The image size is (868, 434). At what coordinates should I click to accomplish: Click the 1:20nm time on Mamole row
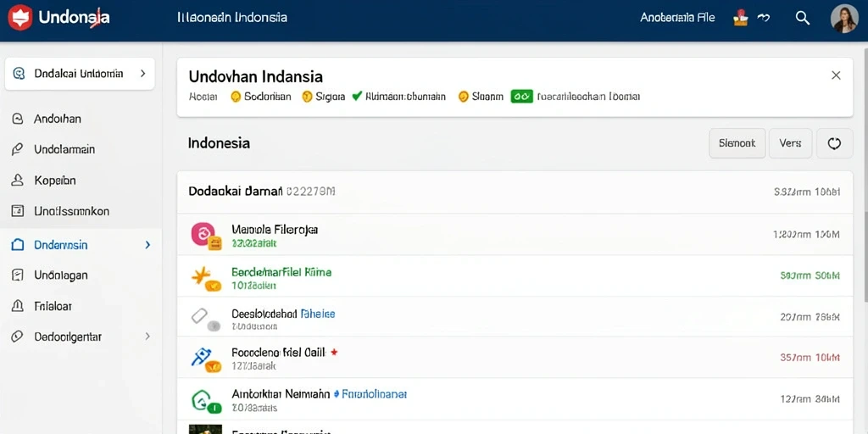tap(806, 235)
